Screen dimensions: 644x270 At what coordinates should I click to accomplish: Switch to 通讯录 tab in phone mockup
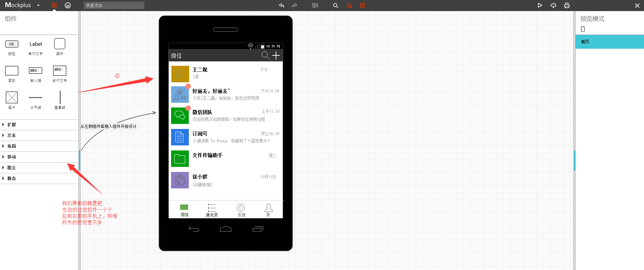212,210
